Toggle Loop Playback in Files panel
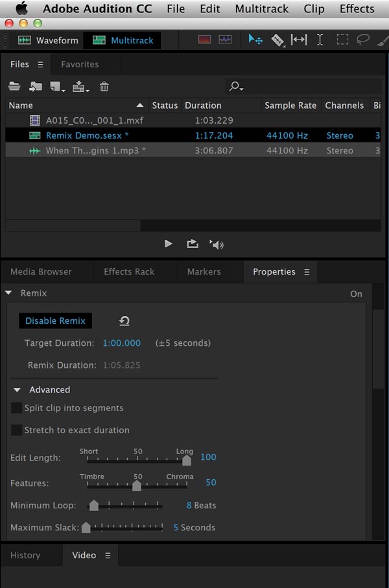Screen dimensions: 389x588 coord(193,244)
